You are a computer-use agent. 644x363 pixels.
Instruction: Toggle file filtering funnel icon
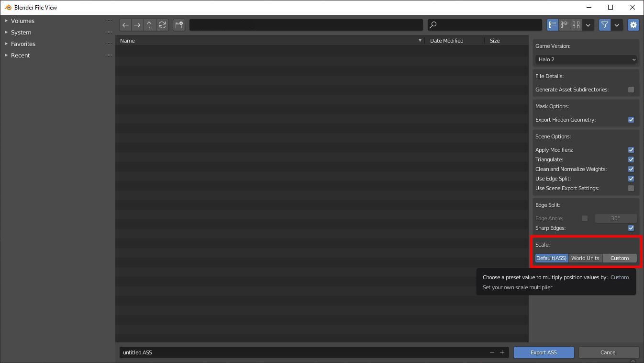point(605,25)
